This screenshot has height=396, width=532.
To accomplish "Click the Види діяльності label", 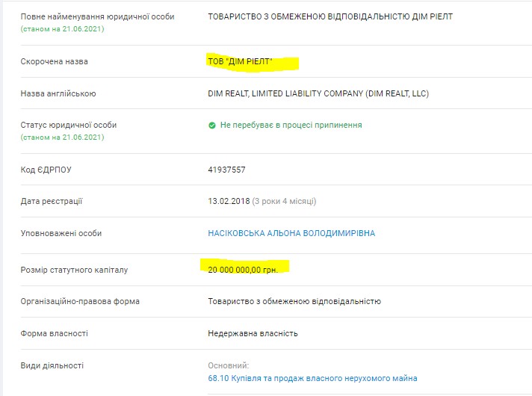I will (x=52, y=365).
